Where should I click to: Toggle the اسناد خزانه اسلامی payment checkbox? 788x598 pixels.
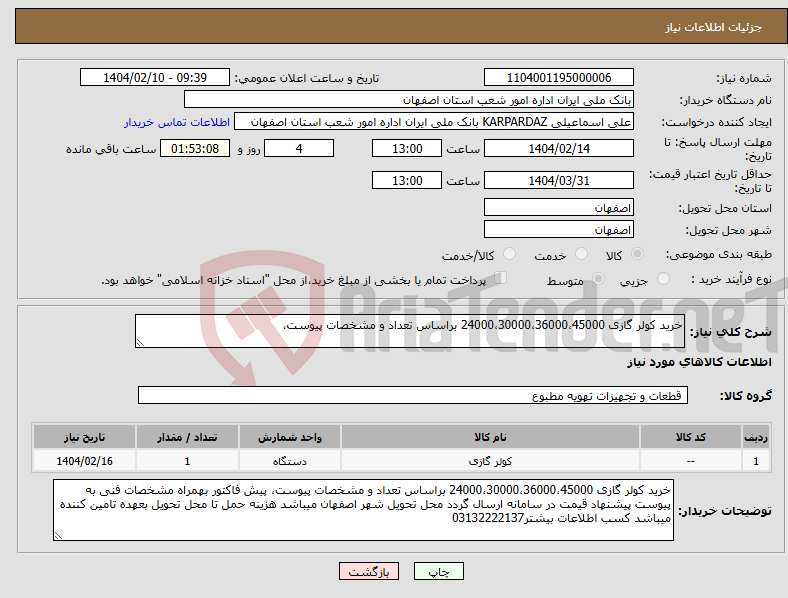pos(501,277)
